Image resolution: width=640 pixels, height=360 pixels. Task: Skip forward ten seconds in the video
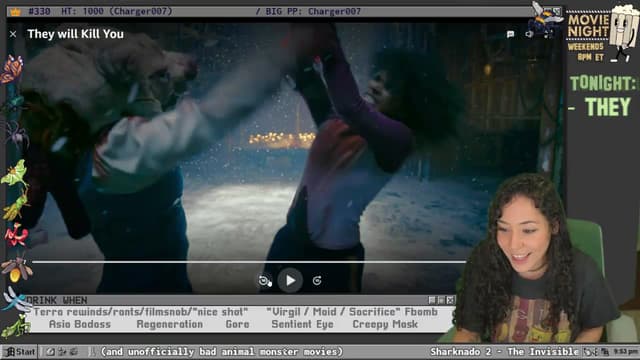(x=317, y=280)
